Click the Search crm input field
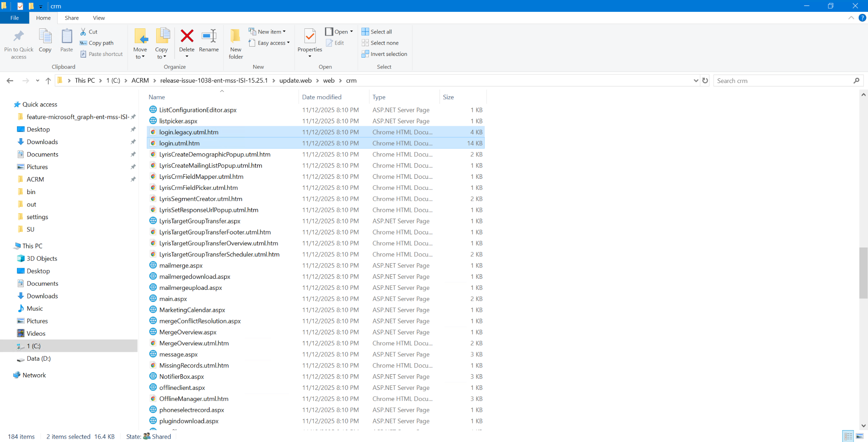The image size is (868, 442). point(783,81)
